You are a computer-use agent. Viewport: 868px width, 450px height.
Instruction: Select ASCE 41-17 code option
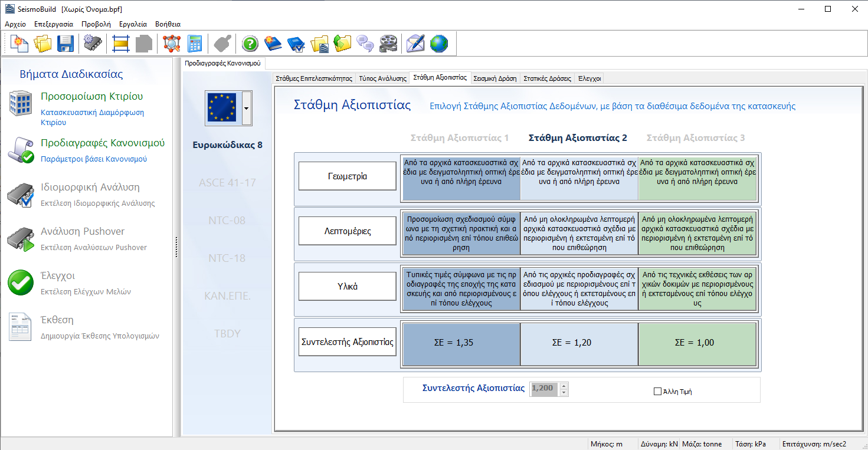click(227, 183)
